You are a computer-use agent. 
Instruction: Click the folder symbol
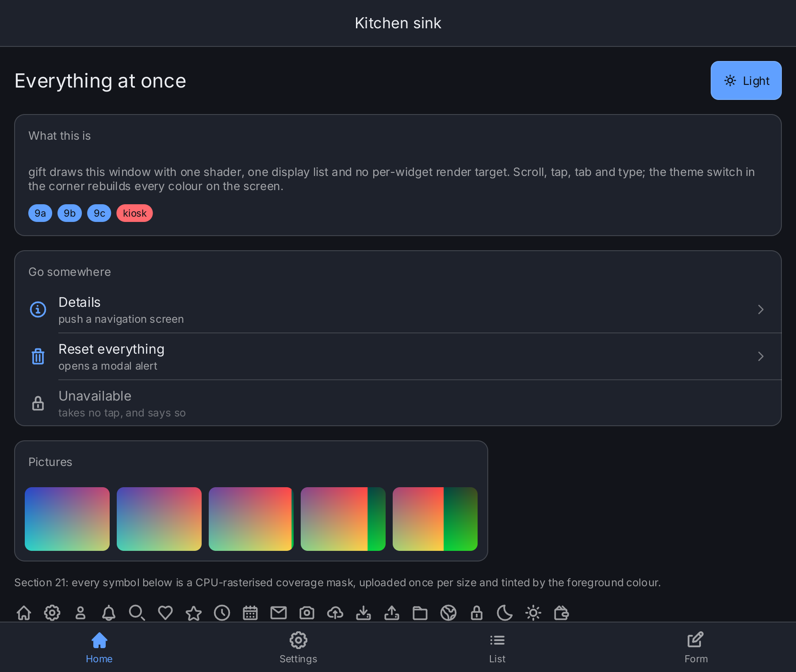tap(420, 613)
